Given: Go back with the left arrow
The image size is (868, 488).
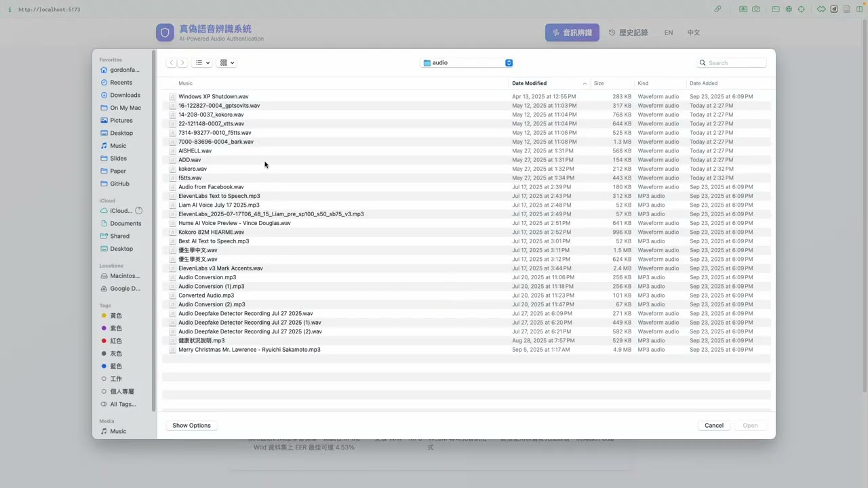Looking at the screenshot, I should coord(172,63).
